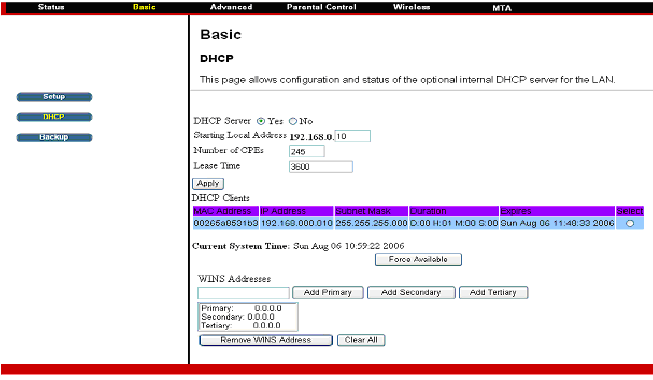Focus the WINS address text field
Screen dimensions: 653x380
pyautogui.click(x=243, y=293)
